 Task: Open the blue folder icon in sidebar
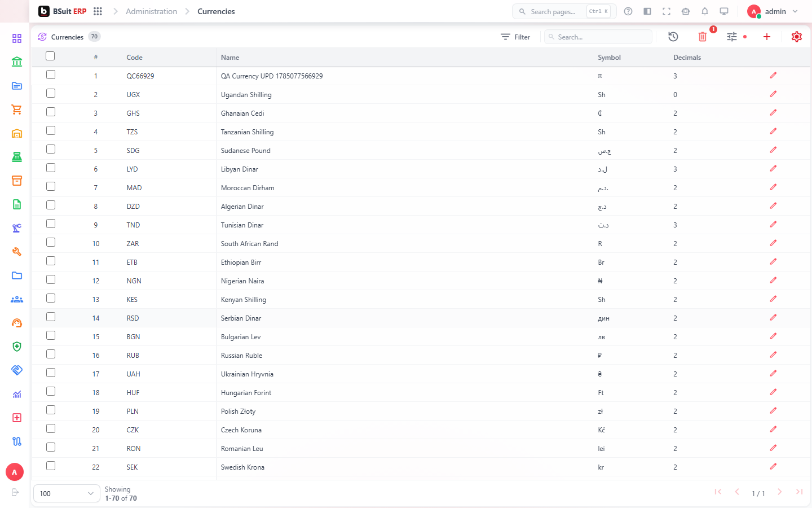pos(17,275)
